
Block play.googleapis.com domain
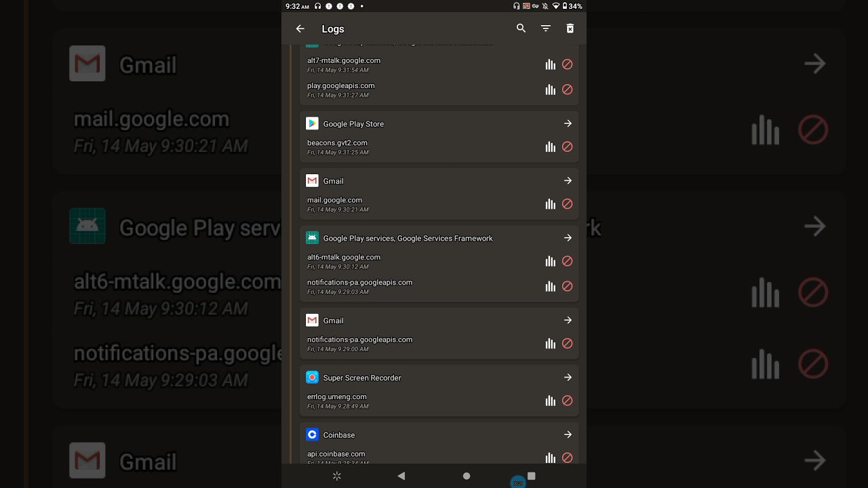[568, 89]
